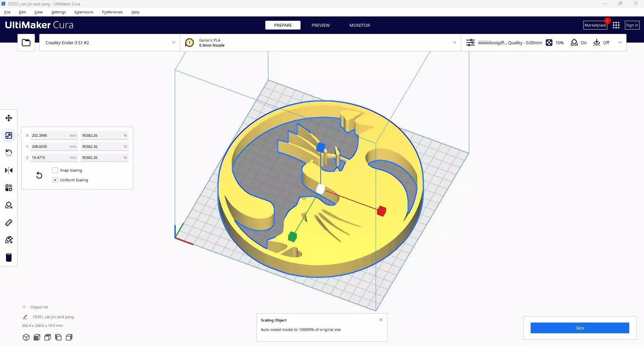Open the View menu
Viewport: 644px width, 345px height.
click(39, 12)
